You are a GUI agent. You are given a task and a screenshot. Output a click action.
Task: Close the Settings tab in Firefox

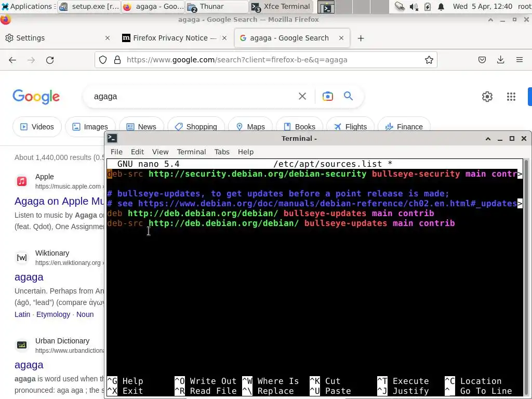pos(108,38)
